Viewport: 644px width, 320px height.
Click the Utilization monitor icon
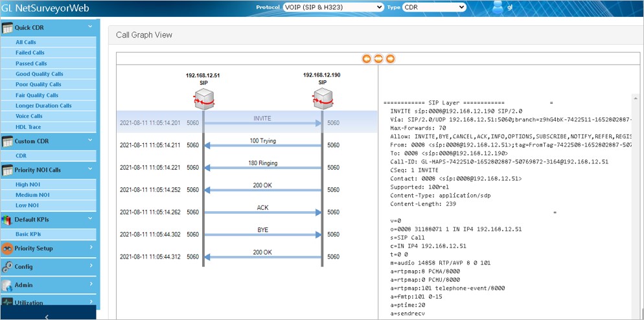click(x=7, y=302)
